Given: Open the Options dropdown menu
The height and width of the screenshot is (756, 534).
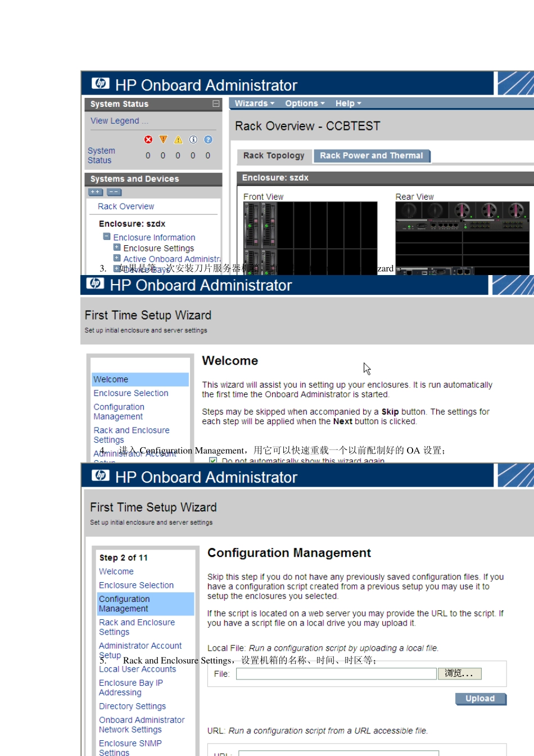Looking at the screenshot, I should (305, 103).
